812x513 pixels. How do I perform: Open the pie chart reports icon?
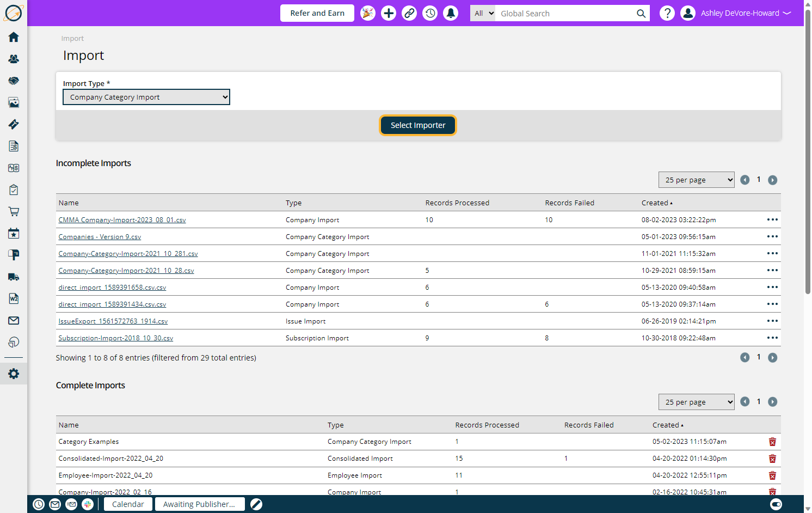tap(14, 342)
